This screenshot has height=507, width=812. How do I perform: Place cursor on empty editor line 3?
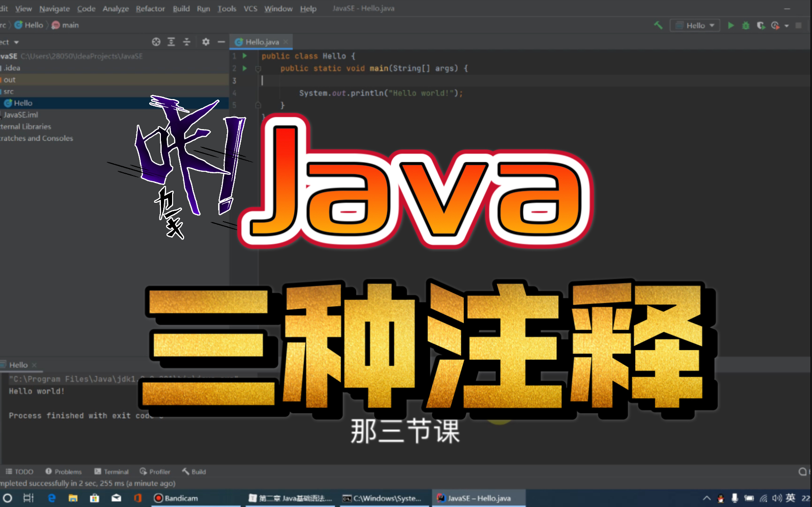click(x=535, y=80)
